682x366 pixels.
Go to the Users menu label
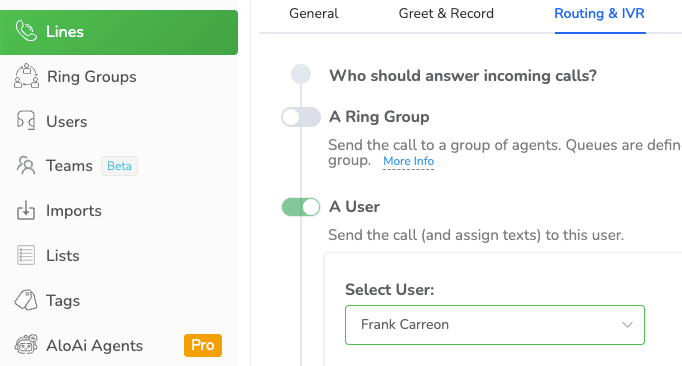point(67,121)
